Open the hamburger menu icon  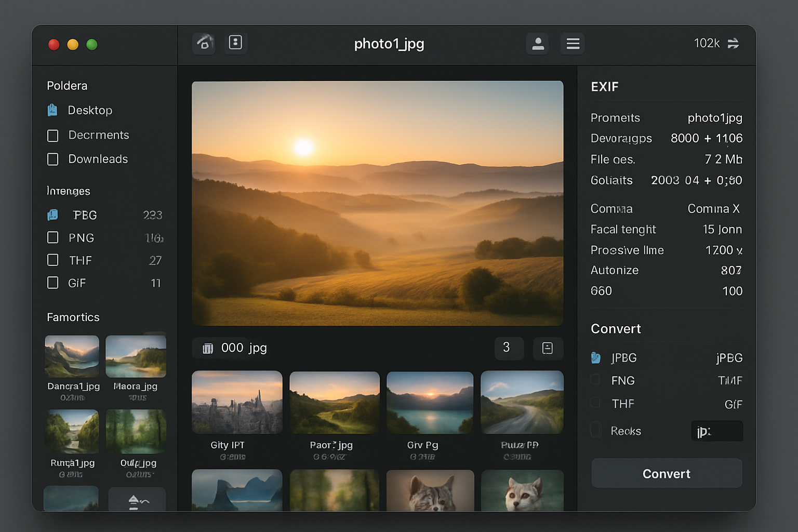(x=573, y=44)
